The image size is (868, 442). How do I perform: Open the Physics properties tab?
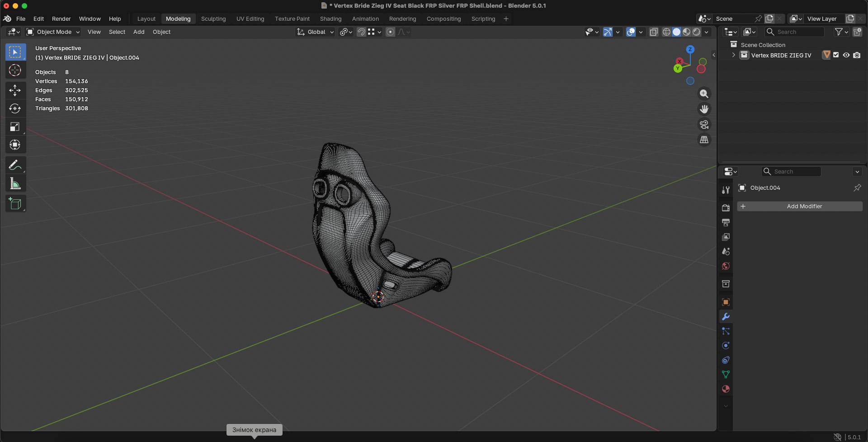tap(726, 346)
